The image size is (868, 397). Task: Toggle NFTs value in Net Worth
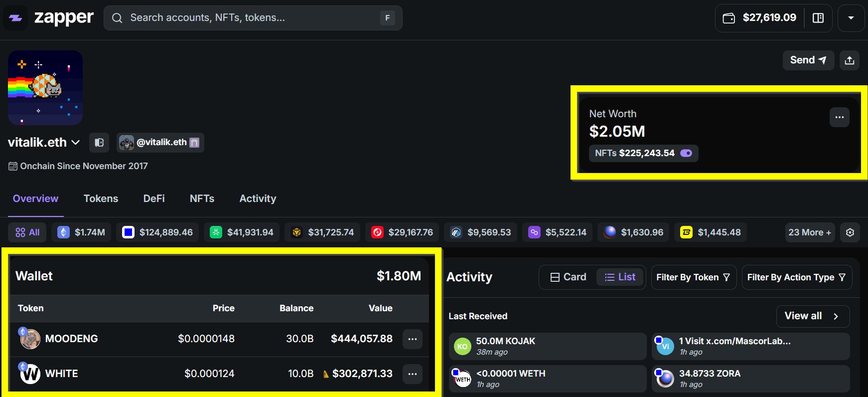tap(686, 153)
